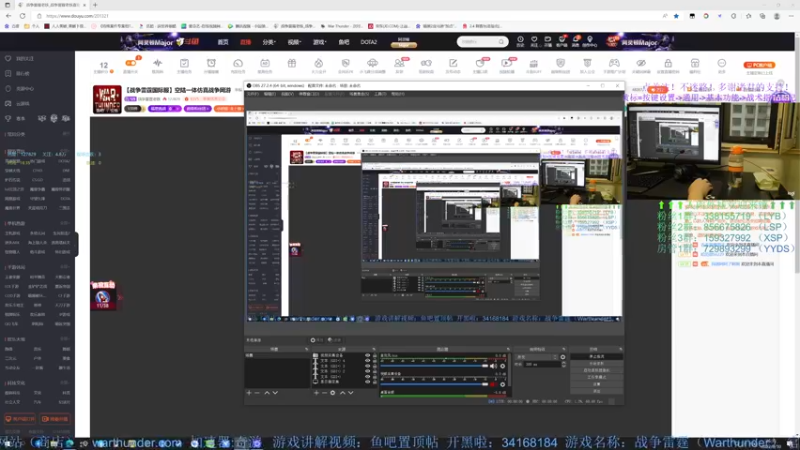Viewport: 800px width, 450px height.
Task: Expand the 视频 dropdown in Douyu navigation
Action: 294,42
